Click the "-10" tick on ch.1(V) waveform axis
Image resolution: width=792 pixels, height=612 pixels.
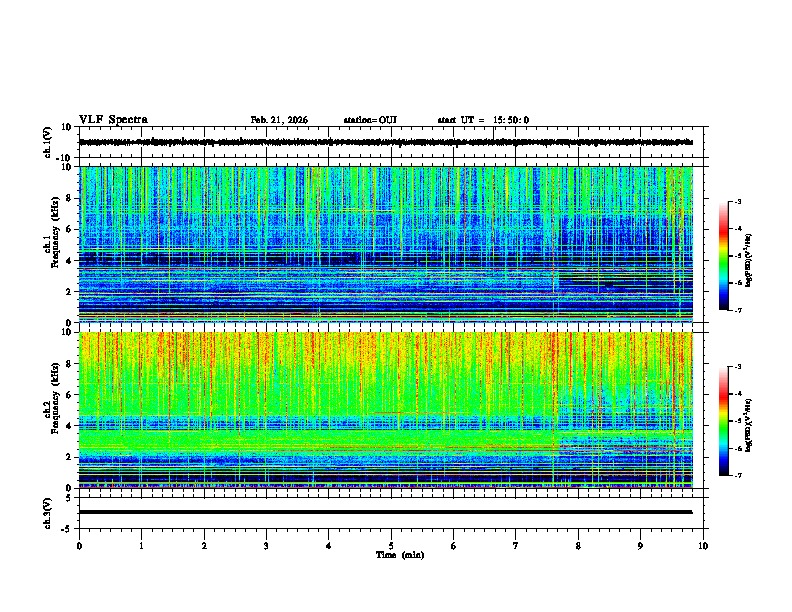(x=65, y=158)
